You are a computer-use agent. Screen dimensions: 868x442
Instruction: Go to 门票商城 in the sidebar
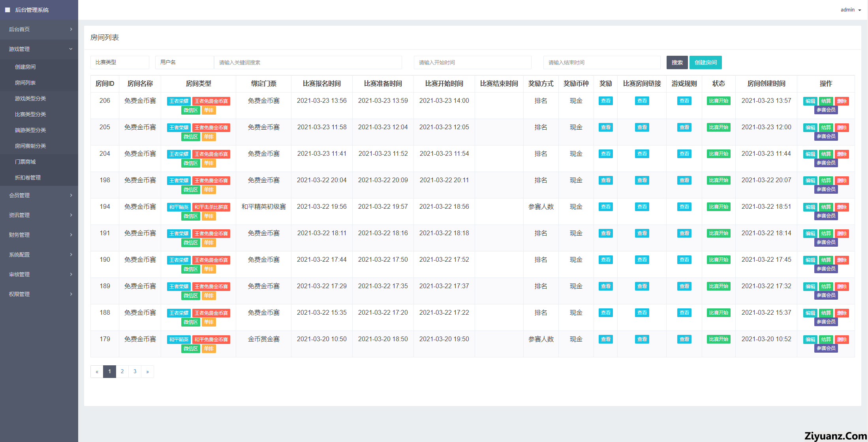pos(25,162)
